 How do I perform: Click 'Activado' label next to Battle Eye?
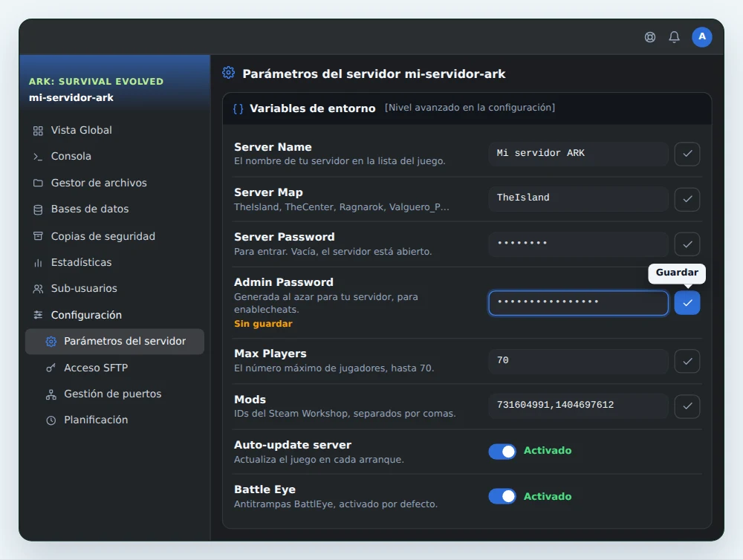(548, 497)
